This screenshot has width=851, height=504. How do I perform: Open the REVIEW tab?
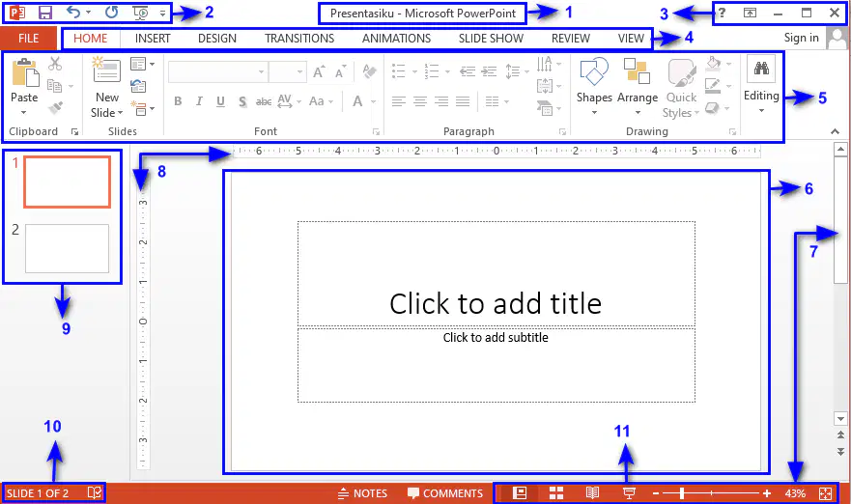point(571,39)
